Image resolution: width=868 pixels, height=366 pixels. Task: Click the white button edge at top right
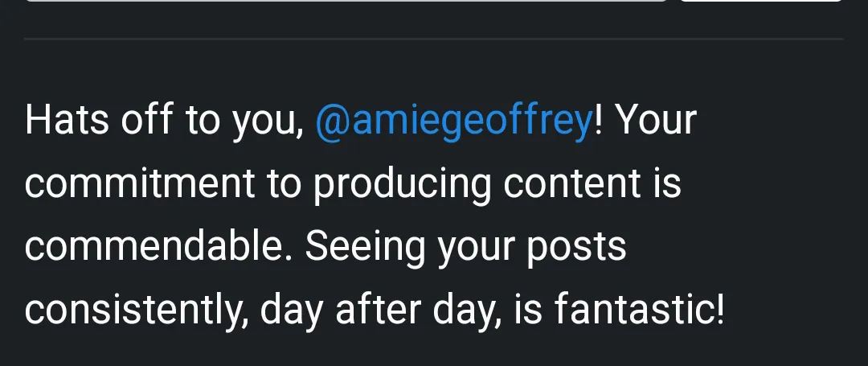pyautogui.click(x=761, y=1)
